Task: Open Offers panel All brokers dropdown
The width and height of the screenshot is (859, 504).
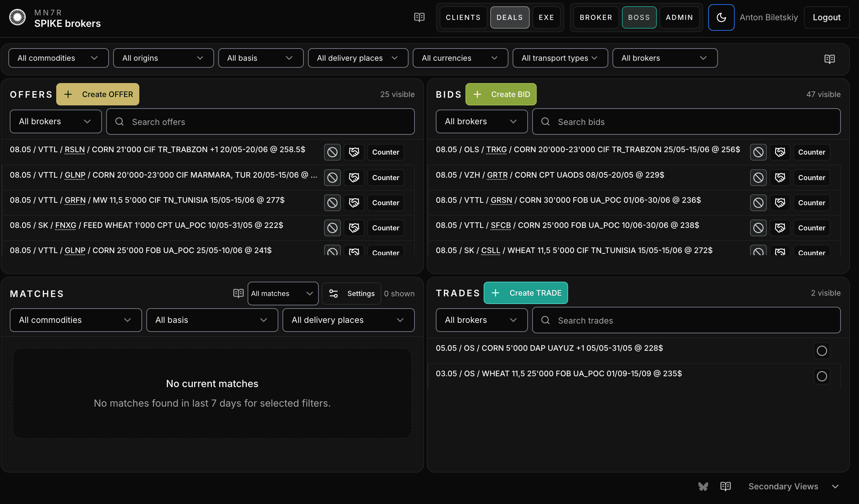Action: pos(56,121)
